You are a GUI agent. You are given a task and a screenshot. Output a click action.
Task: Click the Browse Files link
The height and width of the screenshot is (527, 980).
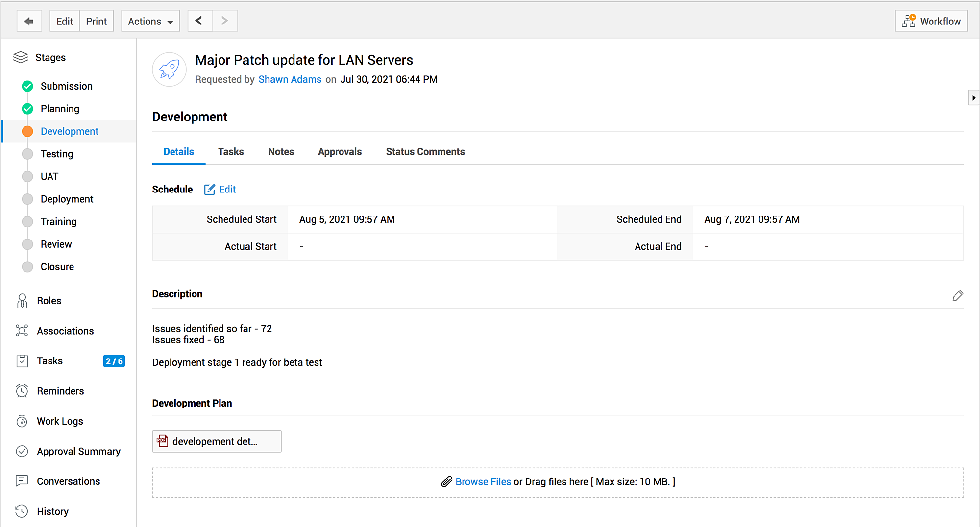483,482
